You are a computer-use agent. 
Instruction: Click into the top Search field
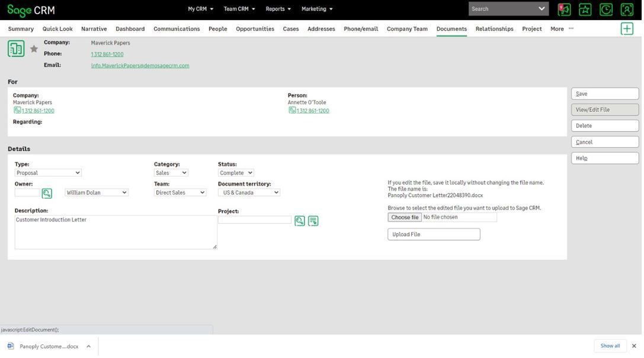(x=502, y=9)
